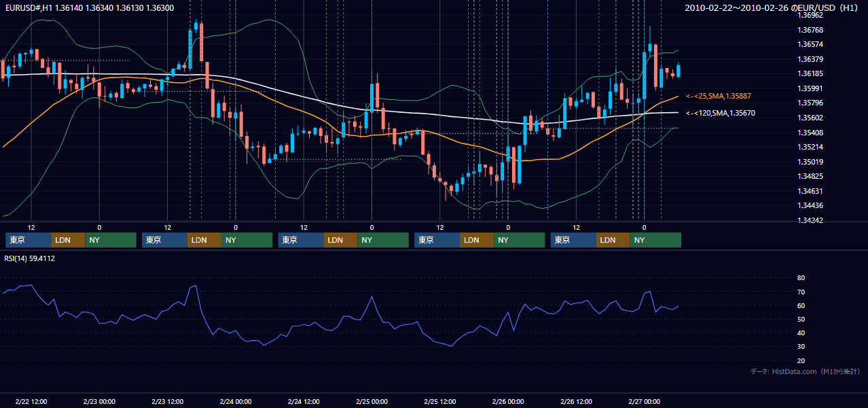The height and width of the screenshot is (408, 868).
Task: Click price axis value 1.36185
Action: (x=810, y=73)
